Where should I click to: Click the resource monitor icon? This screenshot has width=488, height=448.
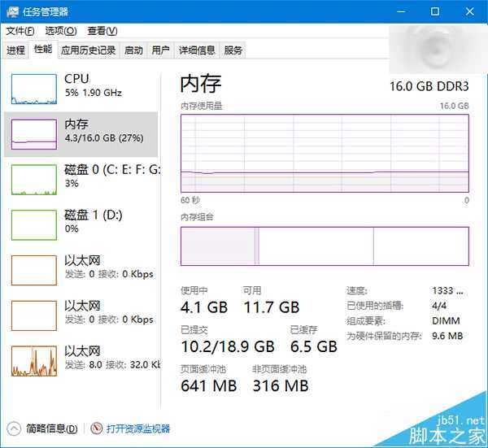pyautogui.click(x=97, y=428)
